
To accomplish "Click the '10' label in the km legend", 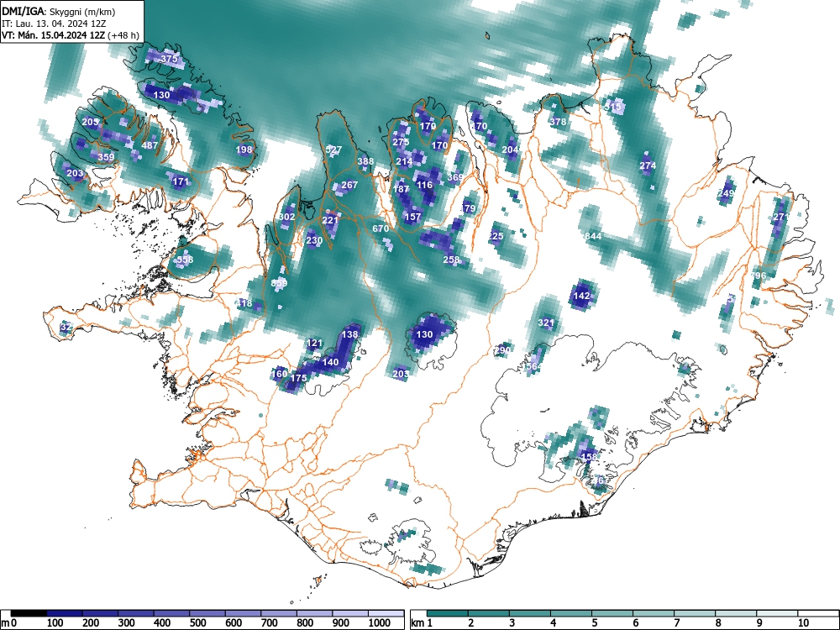I will click(x=802, y=623).
